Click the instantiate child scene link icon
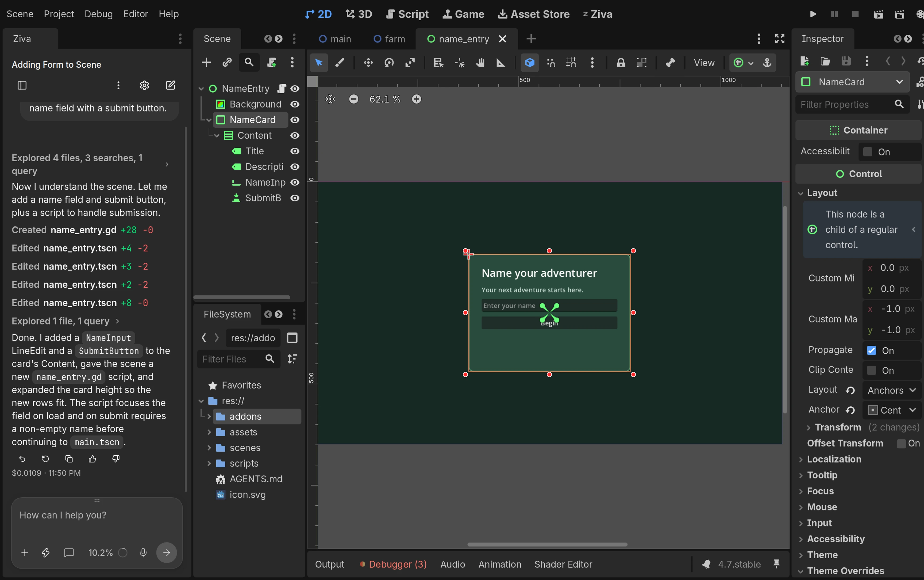 point(227,62)
